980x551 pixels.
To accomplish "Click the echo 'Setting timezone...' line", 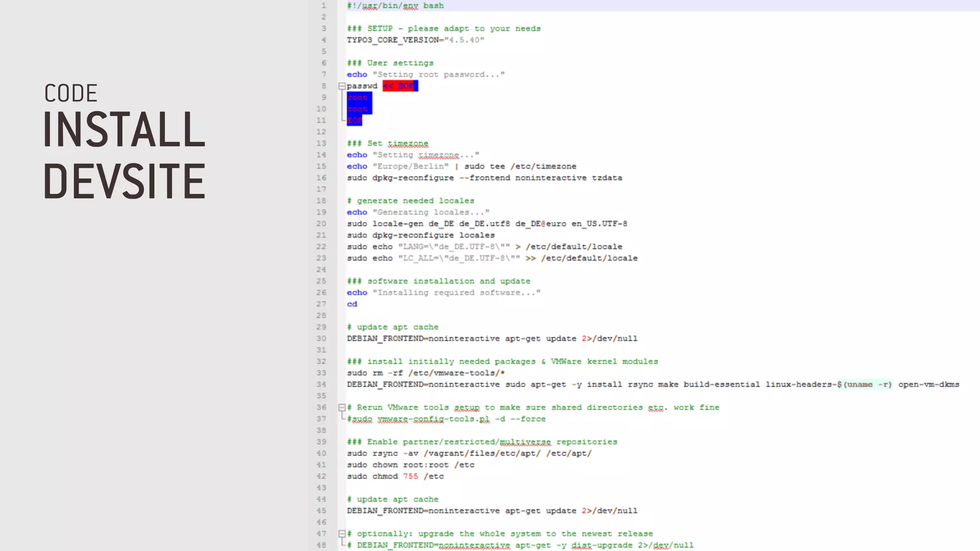I will tap(413, 155).
